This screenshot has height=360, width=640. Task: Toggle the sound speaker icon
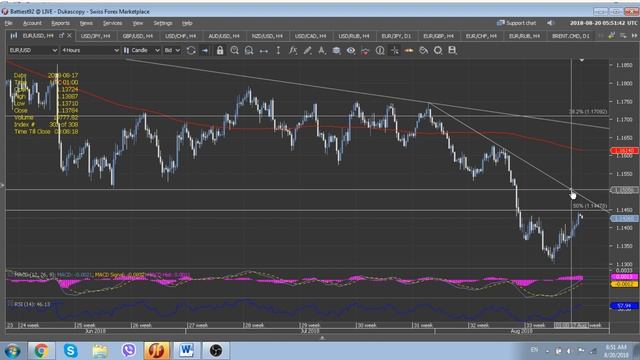tap(551, 23)
